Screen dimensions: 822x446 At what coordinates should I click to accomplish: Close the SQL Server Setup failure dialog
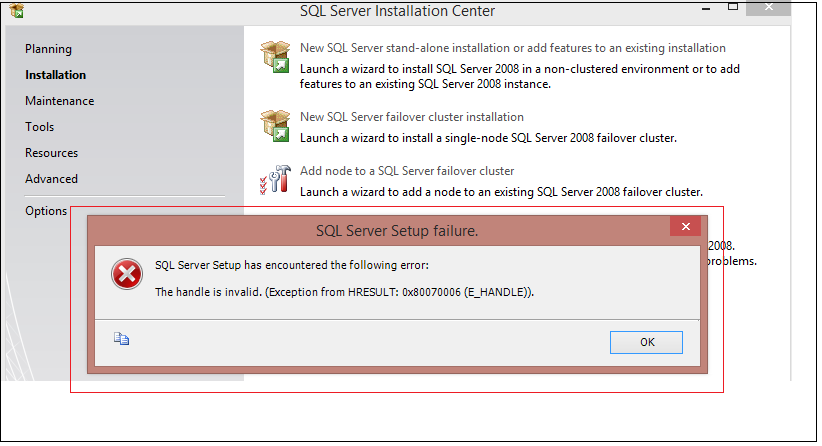click(x=684, y=228)
